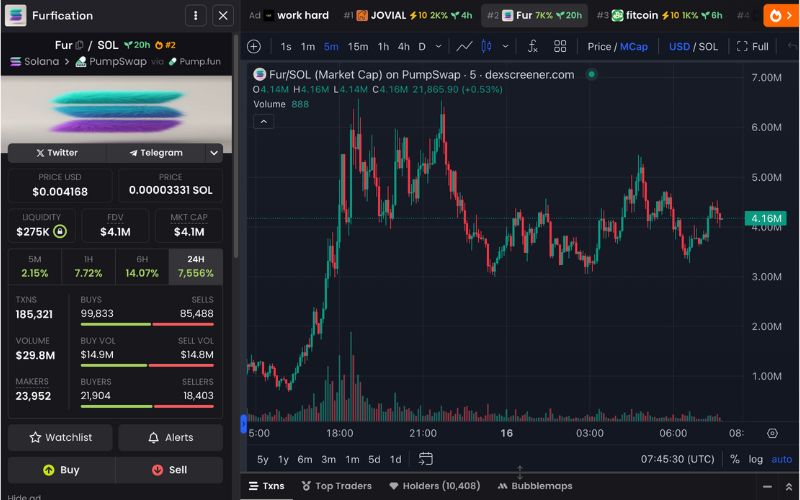Select the 1d date range
This screenshot has height=500, width=800.
(x=395, y=459)
